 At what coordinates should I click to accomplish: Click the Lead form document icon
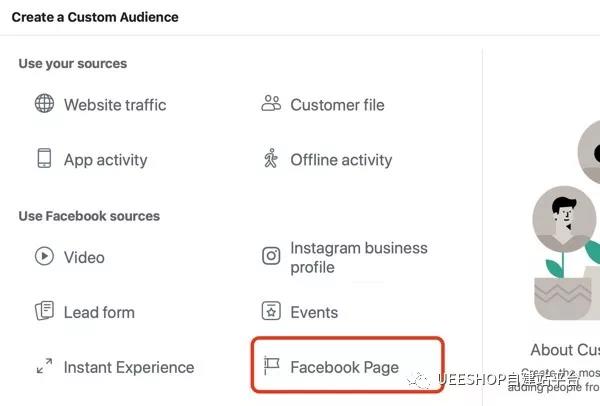[x=44, y=312]
